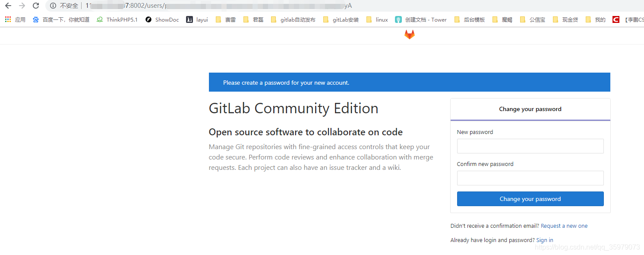This screenshot has height=255, width=644.
Task: Focus the Confirm new password field
Action: [x=530, y=178]
